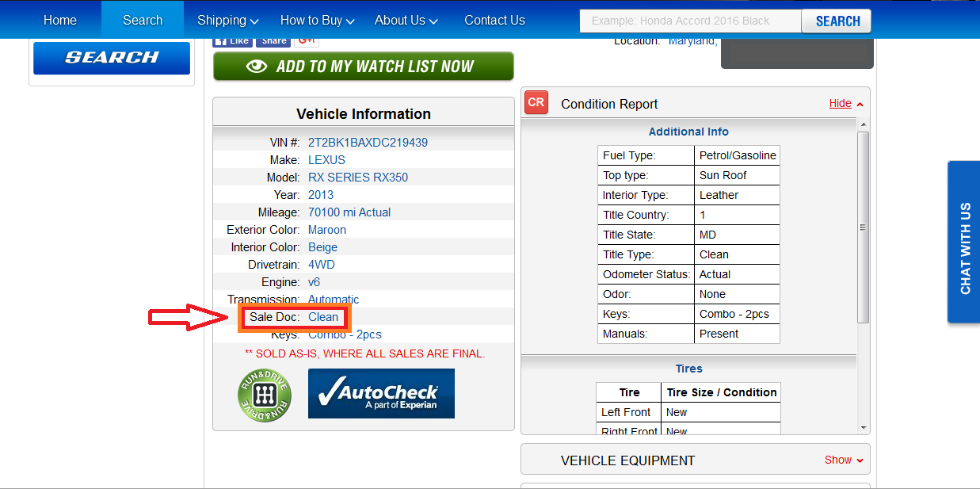Image resolution: width=980 pixels, height=489 pixels.
Task: Click the Manuals Present cell
Action: coord(738,334)
